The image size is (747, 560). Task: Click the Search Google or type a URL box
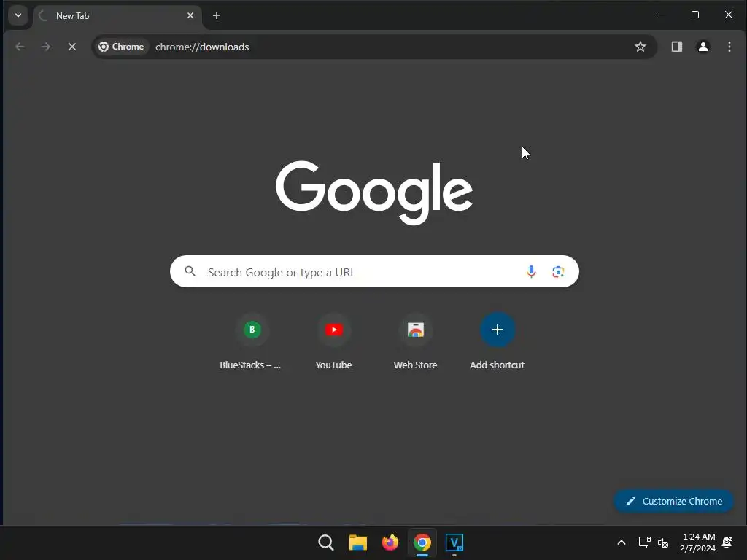[x=374, y=271]
